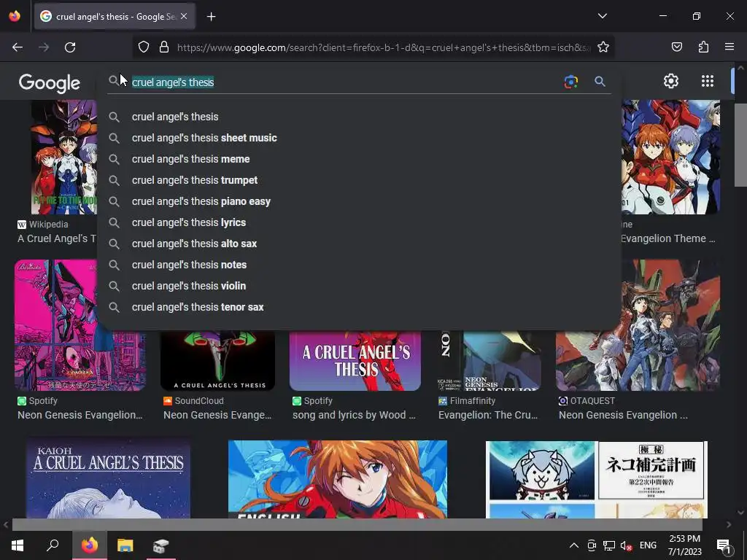Choose the alto sax suggestion

pos(360,244)
